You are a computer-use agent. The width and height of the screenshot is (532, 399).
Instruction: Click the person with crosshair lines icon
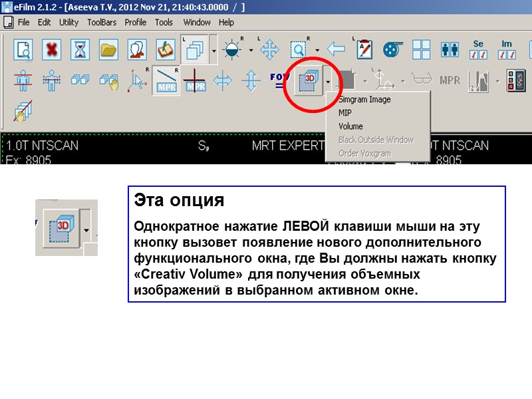click(52, 80)
